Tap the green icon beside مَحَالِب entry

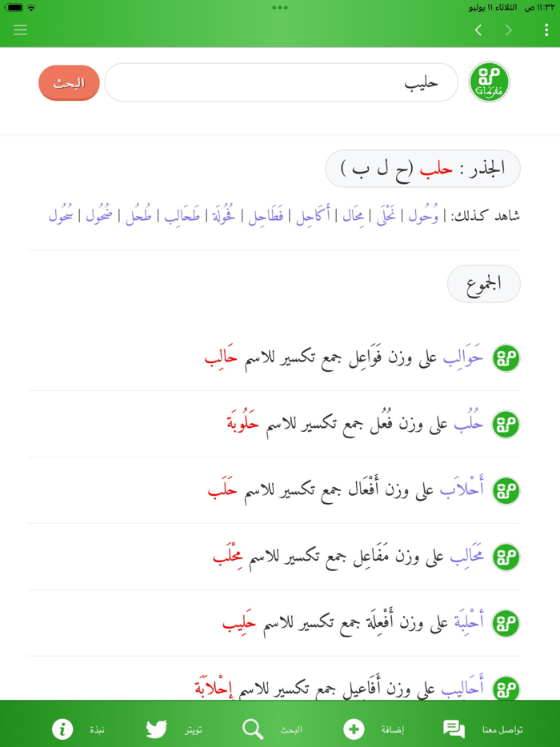[x=506, y=557]
